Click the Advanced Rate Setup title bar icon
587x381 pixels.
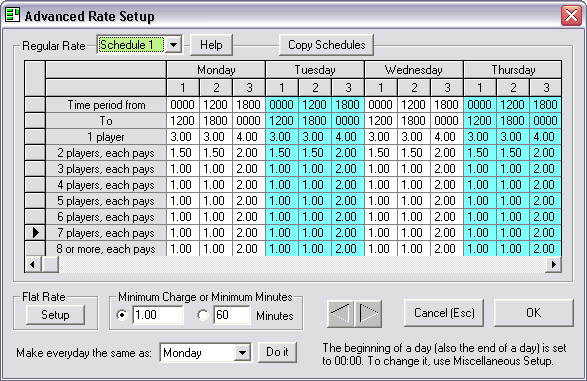(12, 15)
